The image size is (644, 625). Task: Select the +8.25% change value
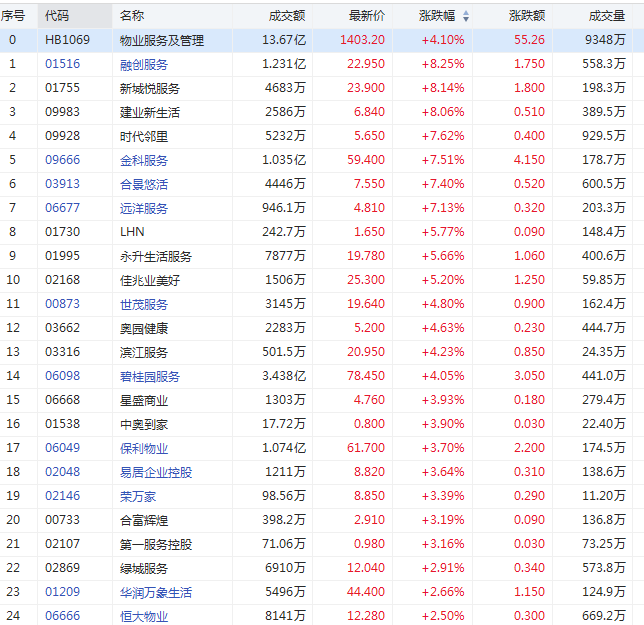(x=443, y=64)
